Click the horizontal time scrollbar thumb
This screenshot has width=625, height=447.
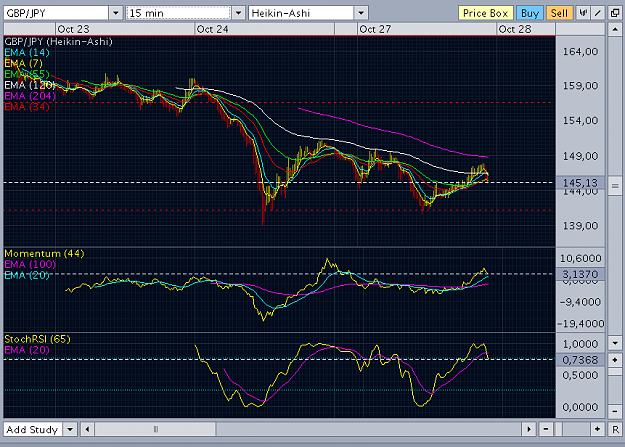click(155, 429)
